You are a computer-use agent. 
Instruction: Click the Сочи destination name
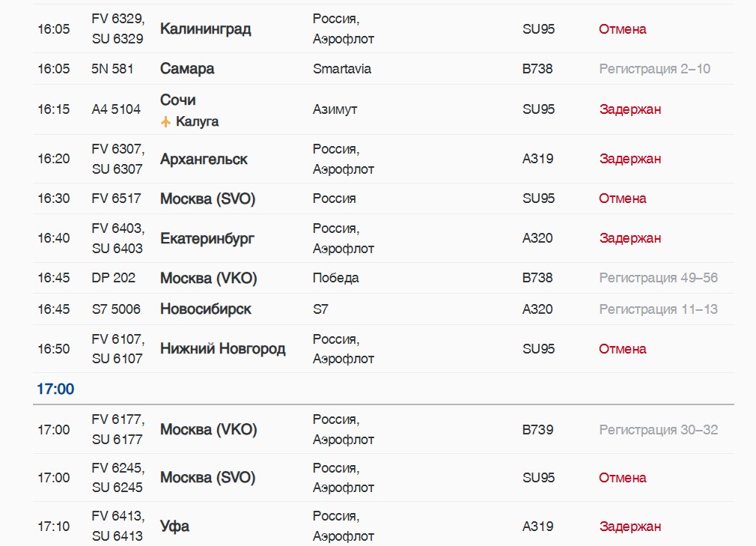(x=178, y=100)
